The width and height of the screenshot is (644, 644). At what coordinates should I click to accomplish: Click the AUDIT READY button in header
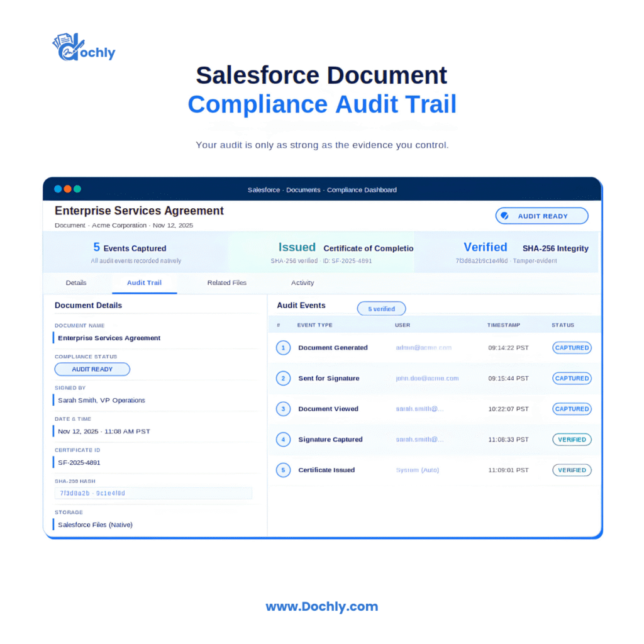click(541, 216)
